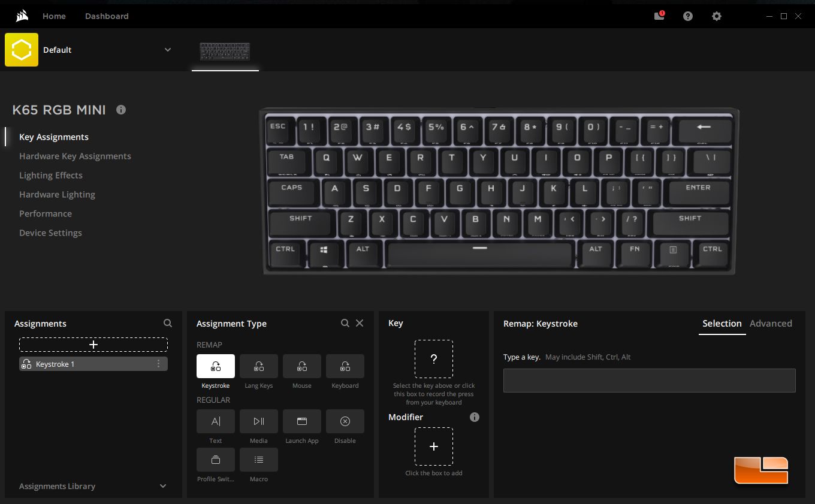Select the Keyboard remap type
The image size is (815, 504).
pos(345,366)
